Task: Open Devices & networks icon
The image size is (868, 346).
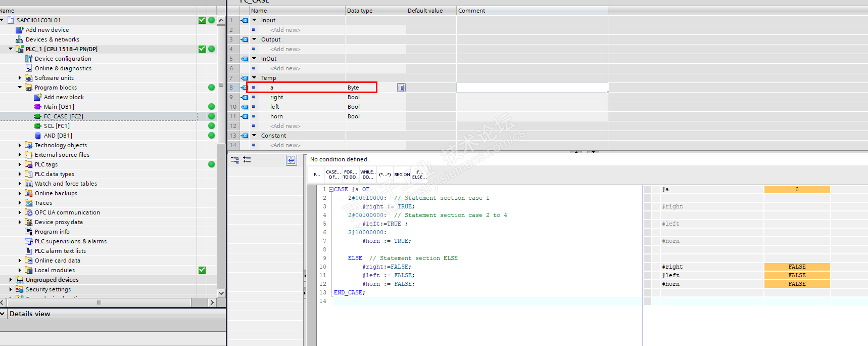Action: pos(20,39)
